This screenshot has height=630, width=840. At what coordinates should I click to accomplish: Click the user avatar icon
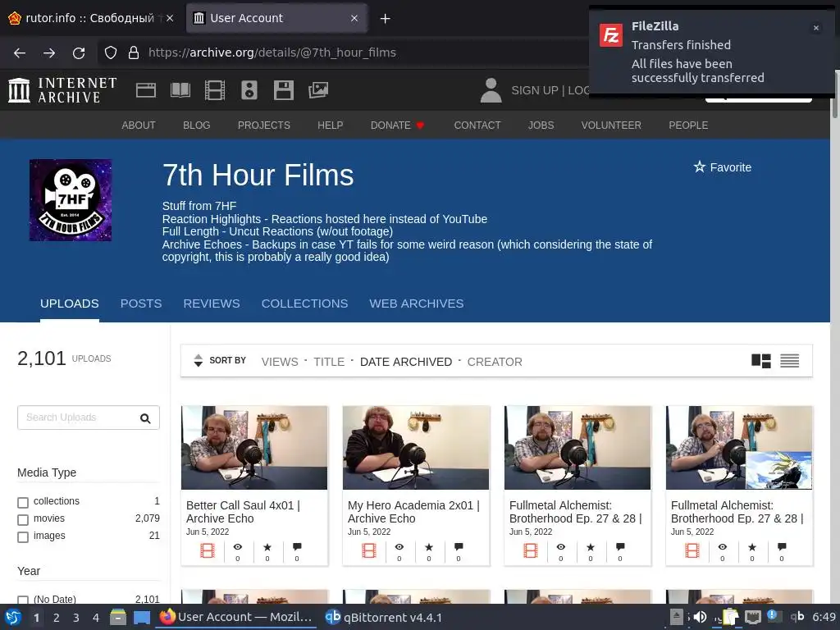491,90
